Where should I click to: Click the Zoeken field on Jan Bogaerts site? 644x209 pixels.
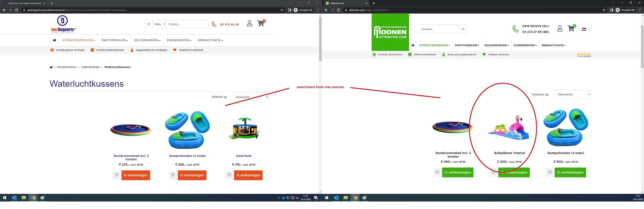(x=187, y=24)
